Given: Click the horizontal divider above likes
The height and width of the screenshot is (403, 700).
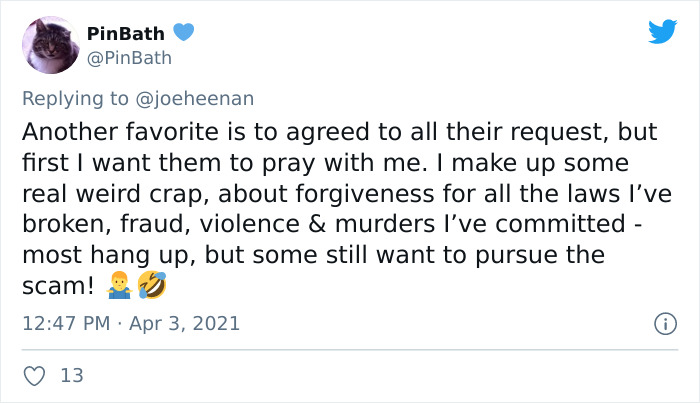Looking at the screenshot, I should click(350, 349).
